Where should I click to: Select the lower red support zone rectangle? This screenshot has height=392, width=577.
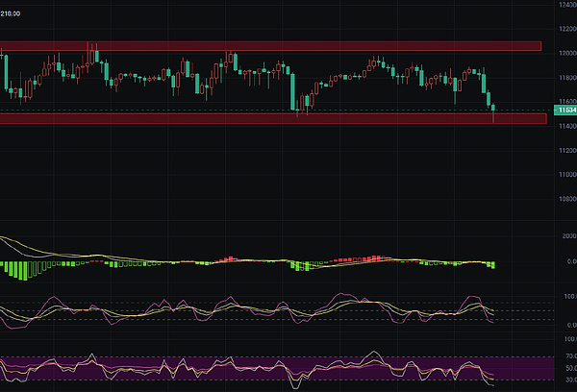269,118
